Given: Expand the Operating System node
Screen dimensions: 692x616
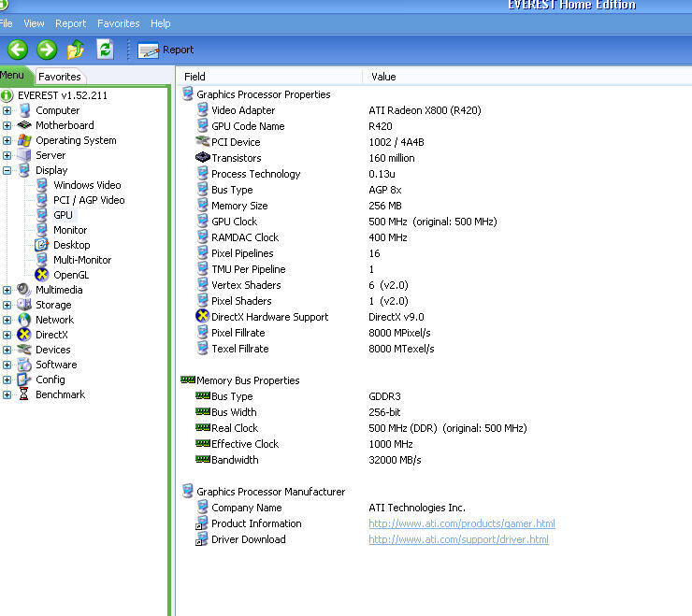Looking at the screenshot, I should [7, 140].
